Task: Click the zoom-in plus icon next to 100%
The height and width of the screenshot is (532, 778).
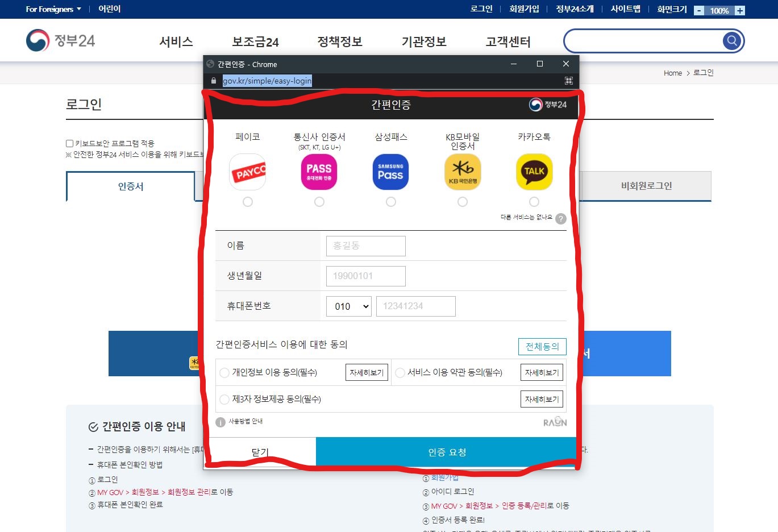Action: pos(739,11)
